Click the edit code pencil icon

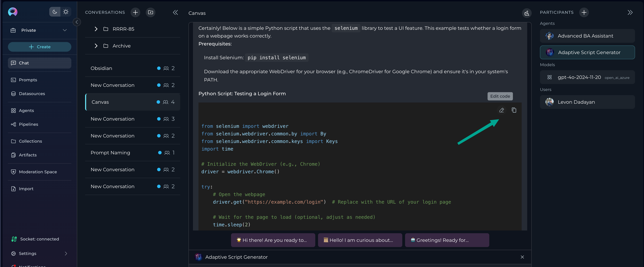pos(502,110)
